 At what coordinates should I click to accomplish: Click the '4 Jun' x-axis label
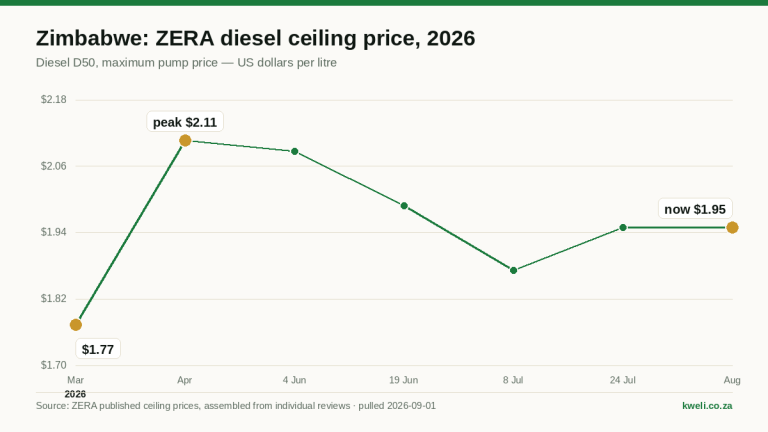(x=294, y=380)
